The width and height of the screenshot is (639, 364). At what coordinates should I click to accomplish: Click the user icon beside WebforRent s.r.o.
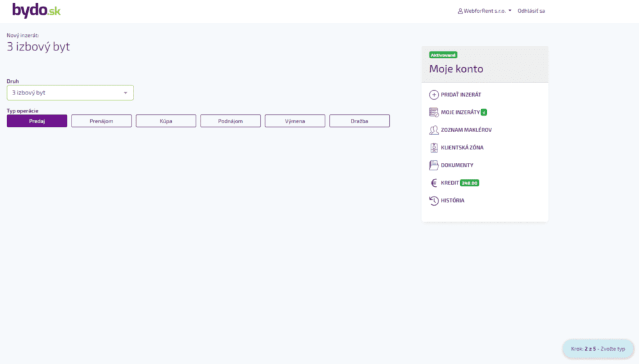coord(460,11)
